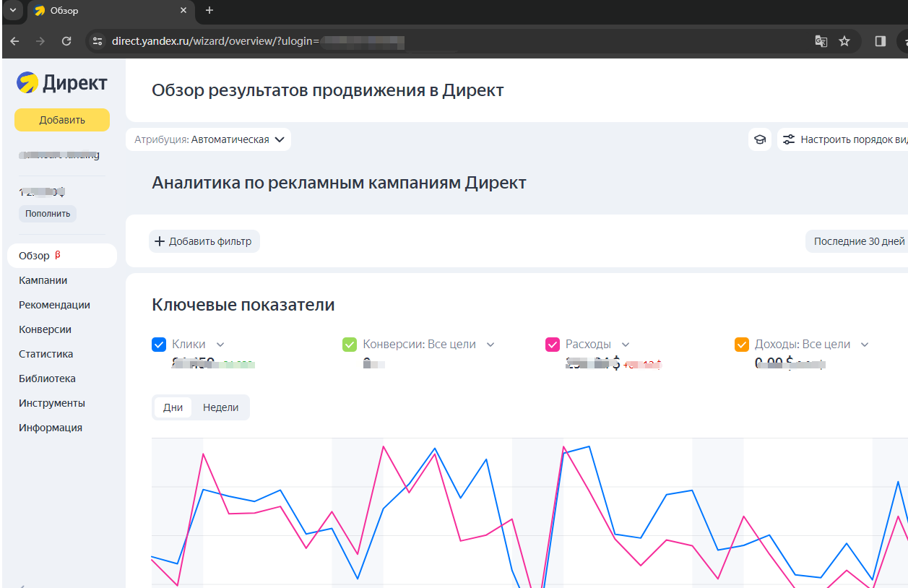Toggle the orange Доходы color checkbox
The image size is (908, 588).
pyautogui.click(x=742, y=345)
